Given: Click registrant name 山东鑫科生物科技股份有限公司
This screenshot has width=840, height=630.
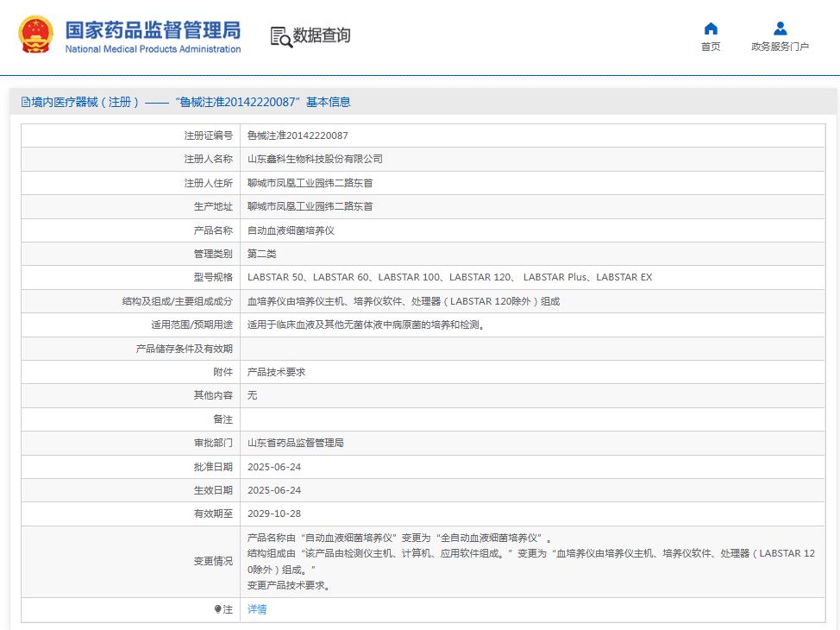Looking at the screenshot, I should tap(315, 159).
